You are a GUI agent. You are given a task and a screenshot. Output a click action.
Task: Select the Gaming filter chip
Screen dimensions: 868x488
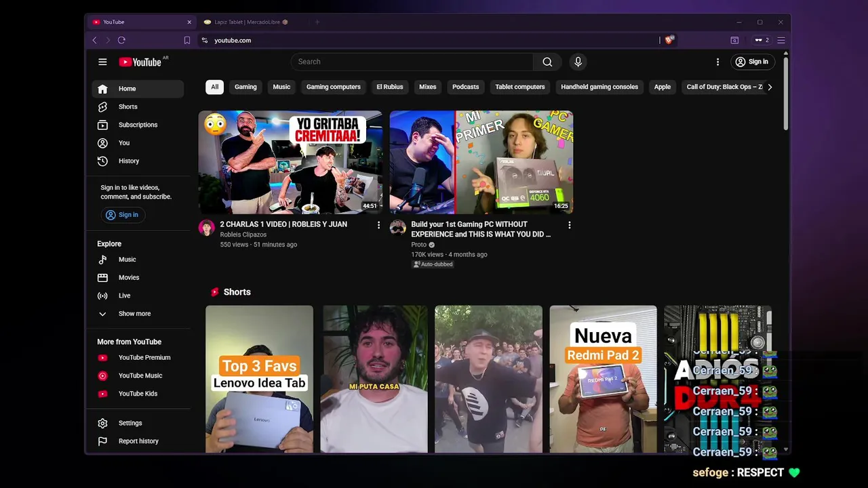pos(245,87)
